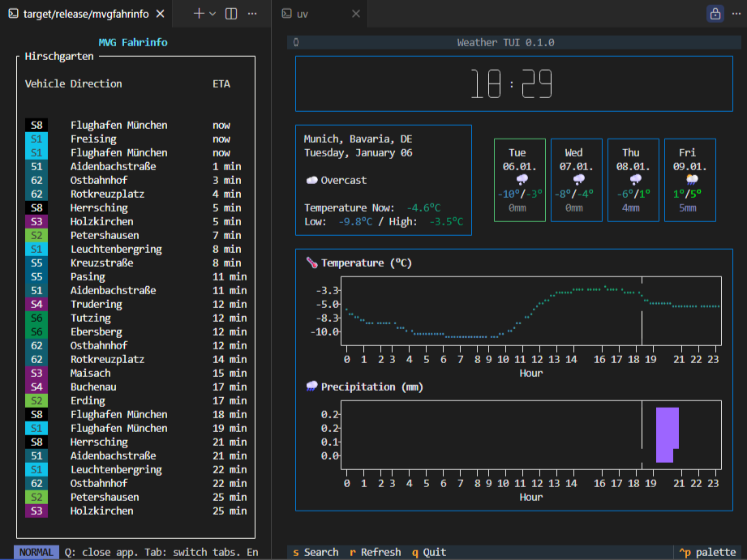The image size is (747, 560).
Task: Click the Overcast weather icon in Munich panel
Action: point(311,182)
